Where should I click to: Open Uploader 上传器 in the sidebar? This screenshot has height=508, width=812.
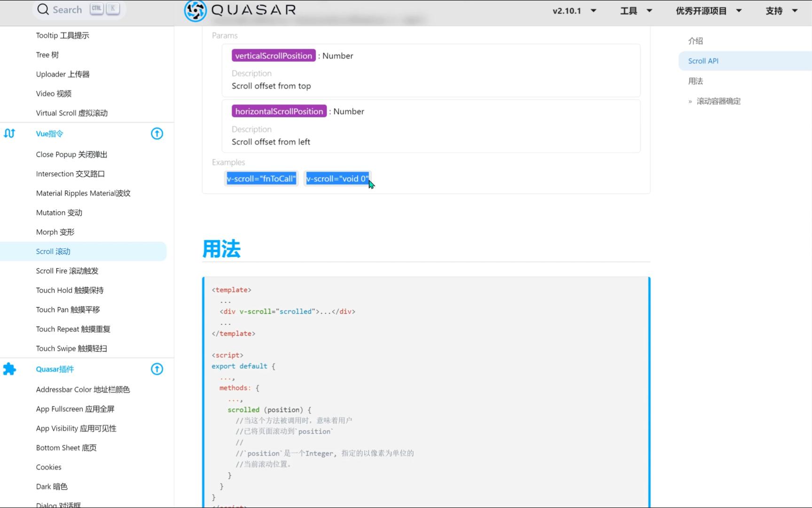pos(62,74)
